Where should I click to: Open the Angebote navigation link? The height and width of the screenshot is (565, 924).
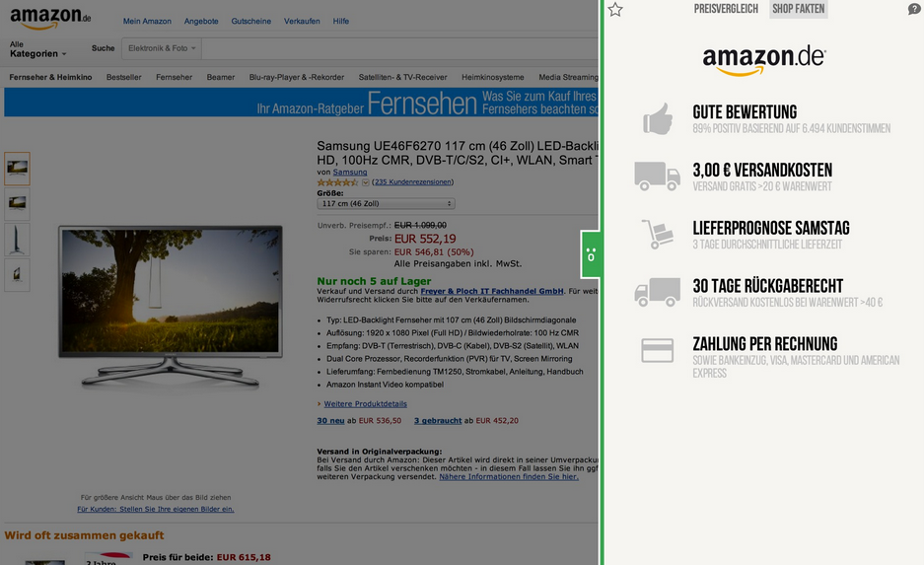201,22
